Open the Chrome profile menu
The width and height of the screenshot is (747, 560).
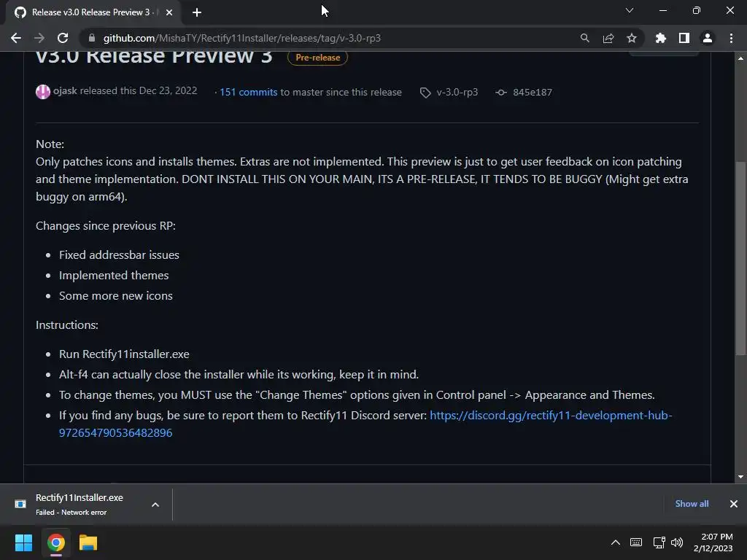708,38
